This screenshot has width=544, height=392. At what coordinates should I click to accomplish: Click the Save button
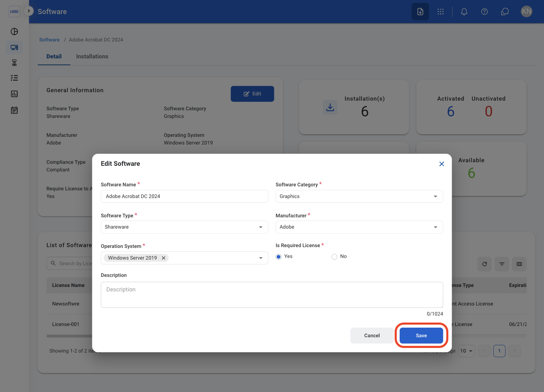[421, 336]
